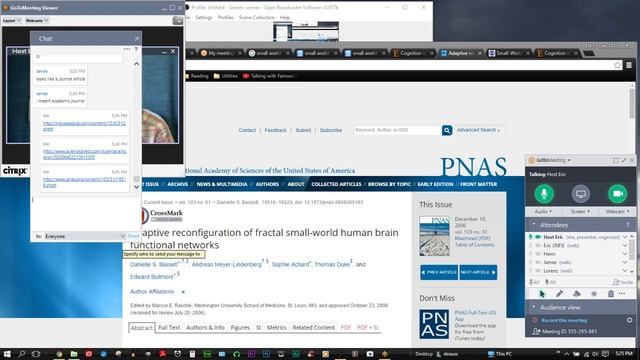Open GoToMeeting settings gear icon

tap(629, 320)
